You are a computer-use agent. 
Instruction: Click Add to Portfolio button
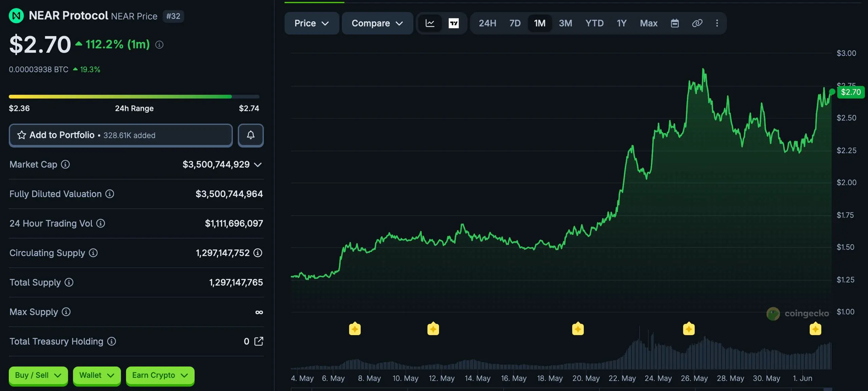click(121, 135)
